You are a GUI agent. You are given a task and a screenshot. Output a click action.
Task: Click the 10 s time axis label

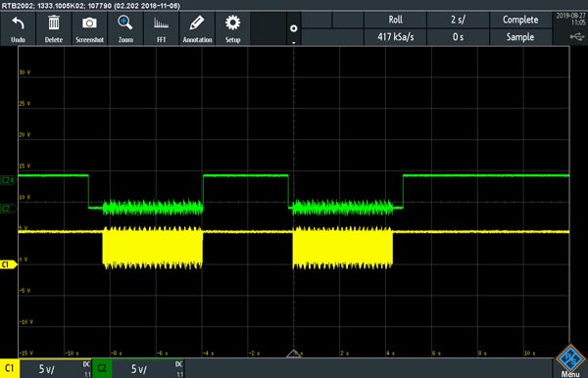(529, 354)
